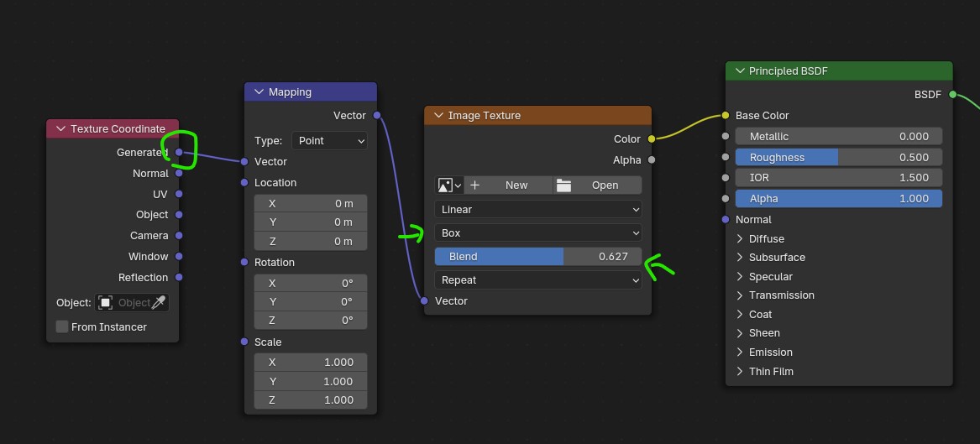Screen dimensions: 980x444
Task: Click the IOR value field
Action: (x=838, y=178)
